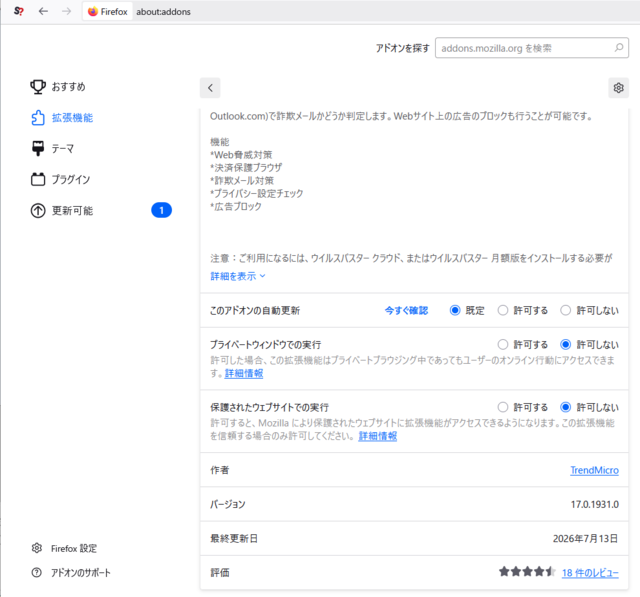
Task: Click the *決済保護ブラウザ feature line
Action: coord(246,168)
